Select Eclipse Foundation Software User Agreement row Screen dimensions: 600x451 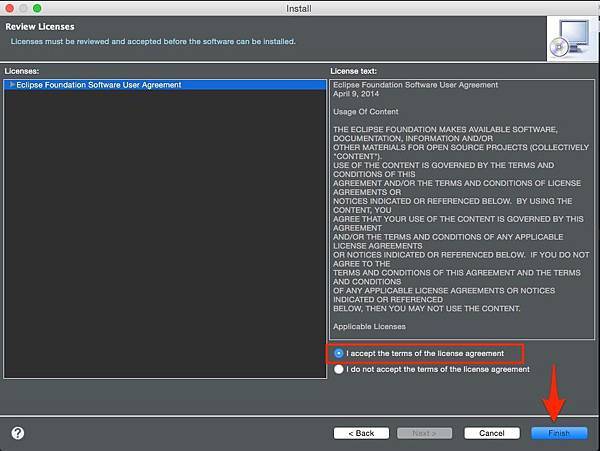165,85
